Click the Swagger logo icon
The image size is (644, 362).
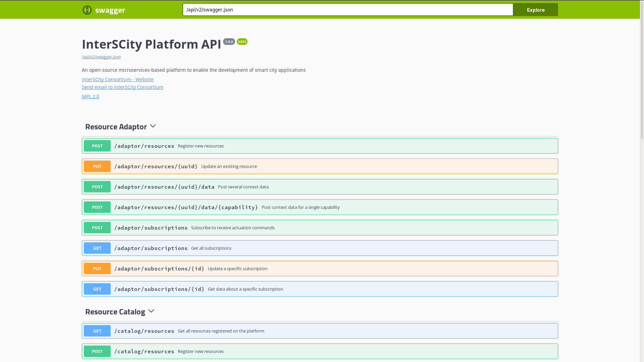(x=87, y=10)
